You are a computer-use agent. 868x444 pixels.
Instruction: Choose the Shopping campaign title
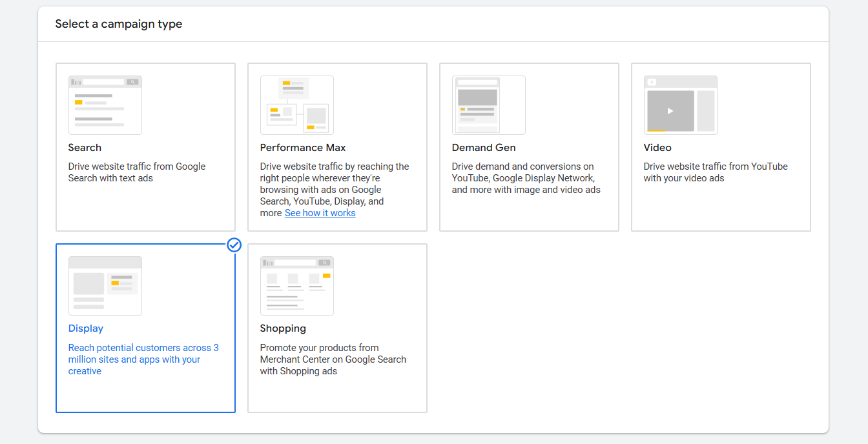point(283,328)
